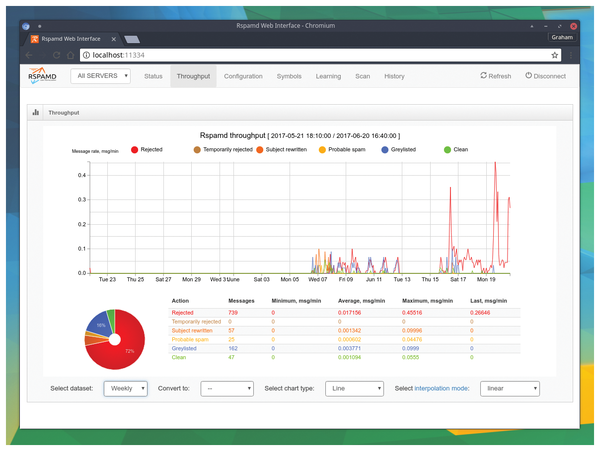The height and width of the screenshot is (451, 600).
Task: Switch to the Throughput tab
Action: point(193,76)
